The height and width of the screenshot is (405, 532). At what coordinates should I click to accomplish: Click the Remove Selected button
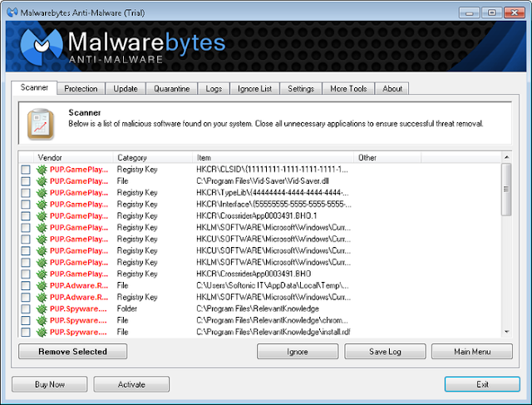pyautogui.click(x=73, y=352)
